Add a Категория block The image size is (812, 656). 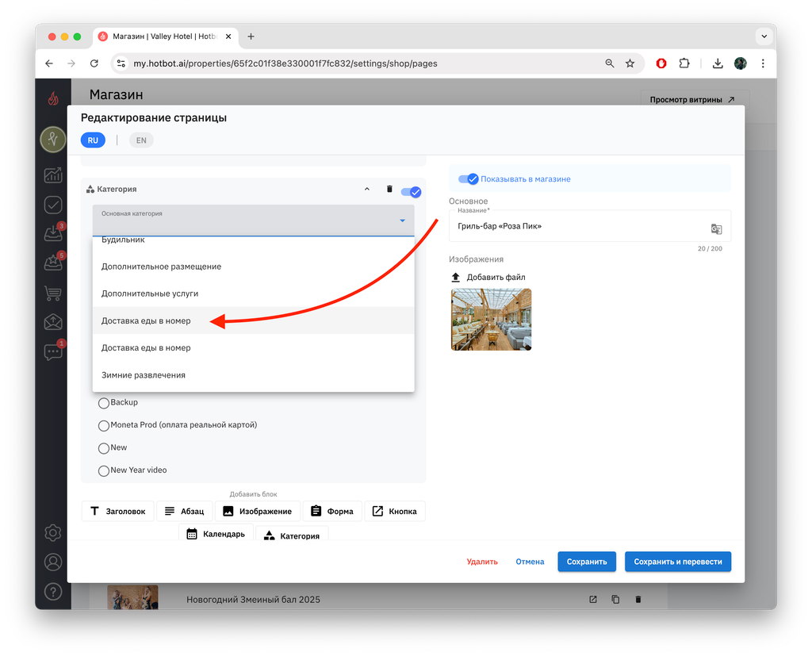[292, 534]
